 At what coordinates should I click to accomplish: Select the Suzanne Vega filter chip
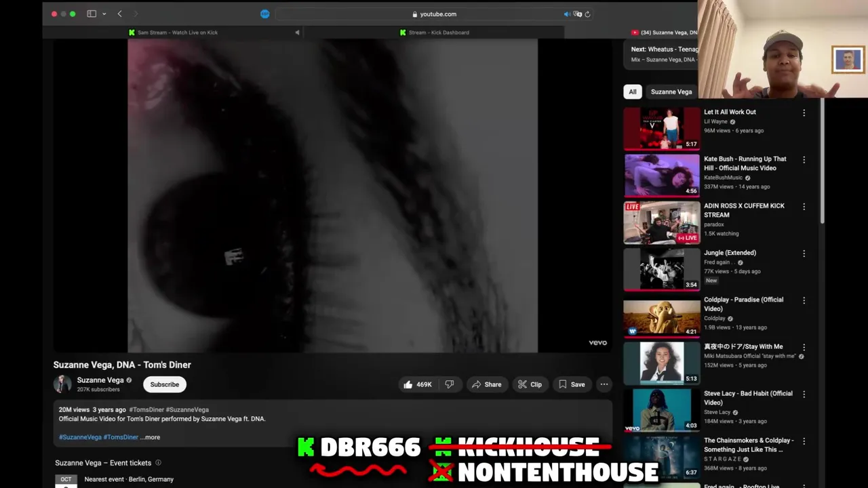[x=671, y=91]
